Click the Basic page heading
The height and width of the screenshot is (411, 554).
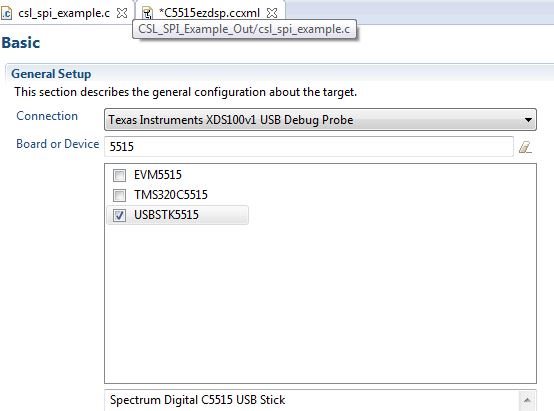click(21, 43)
